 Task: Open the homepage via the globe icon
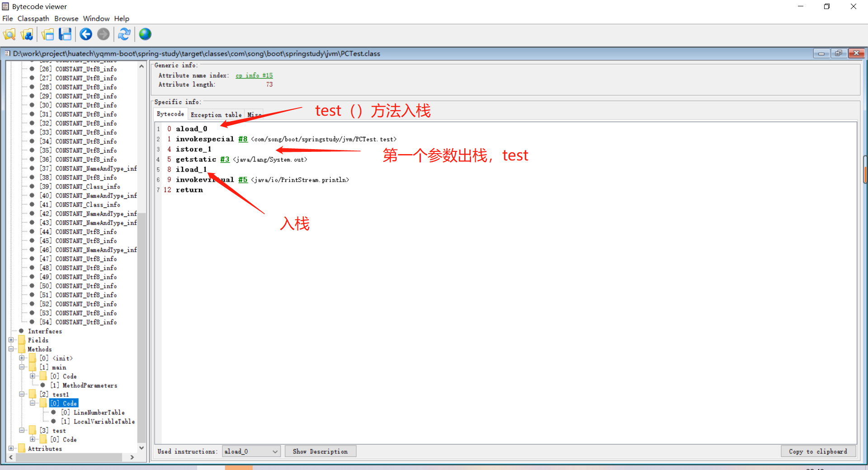tap(145, 34)
